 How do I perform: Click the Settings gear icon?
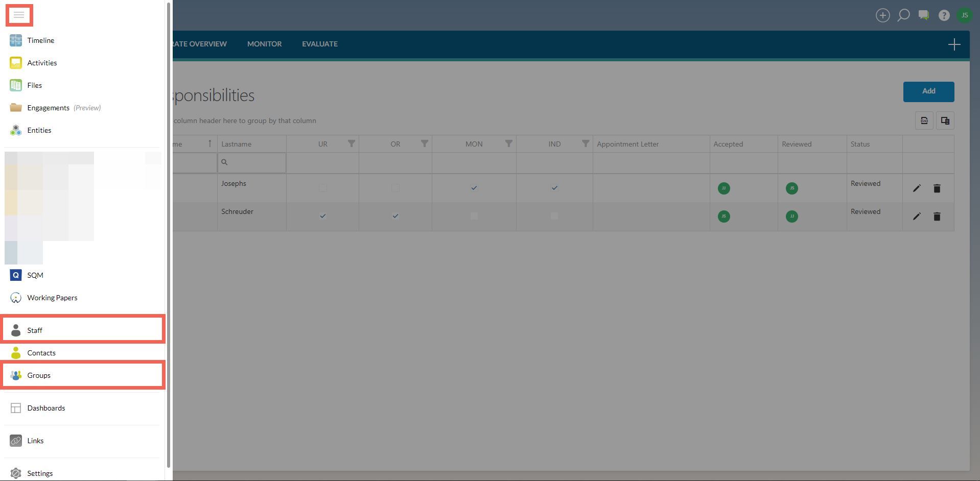[x=16, y=473]
